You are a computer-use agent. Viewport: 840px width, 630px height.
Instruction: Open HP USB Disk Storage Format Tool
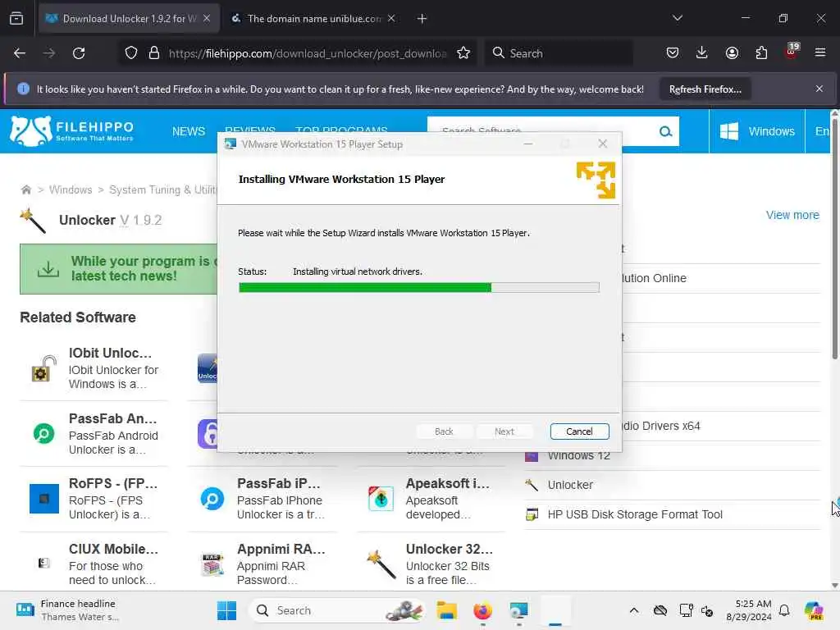pyautogui.click(x=635, y=514)
